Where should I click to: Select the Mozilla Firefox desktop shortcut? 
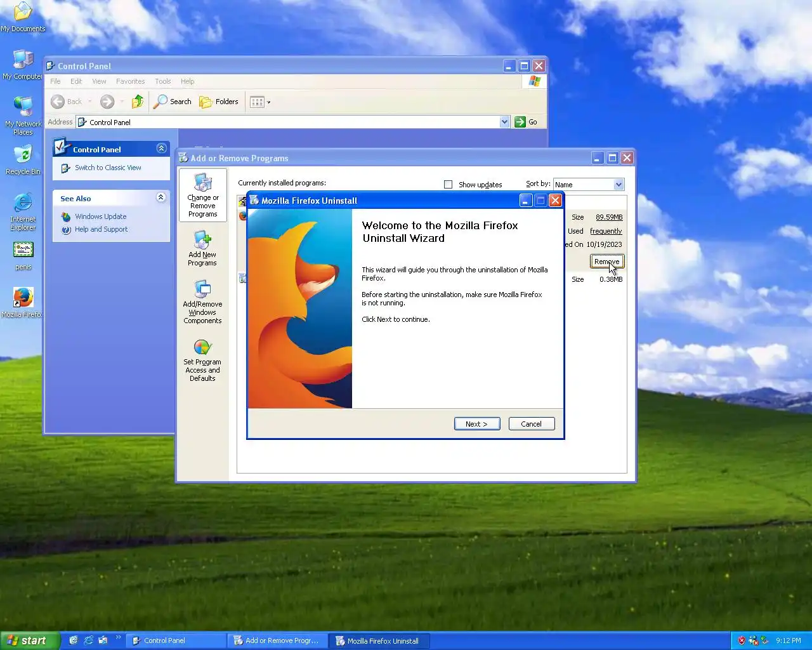[x=23, y=302]
